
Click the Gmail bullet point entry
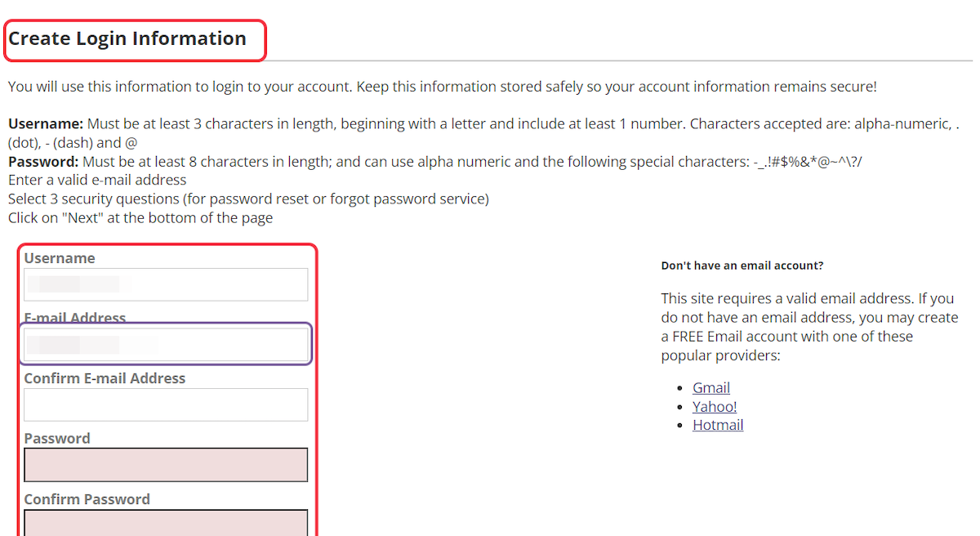[x=710, y=387]
